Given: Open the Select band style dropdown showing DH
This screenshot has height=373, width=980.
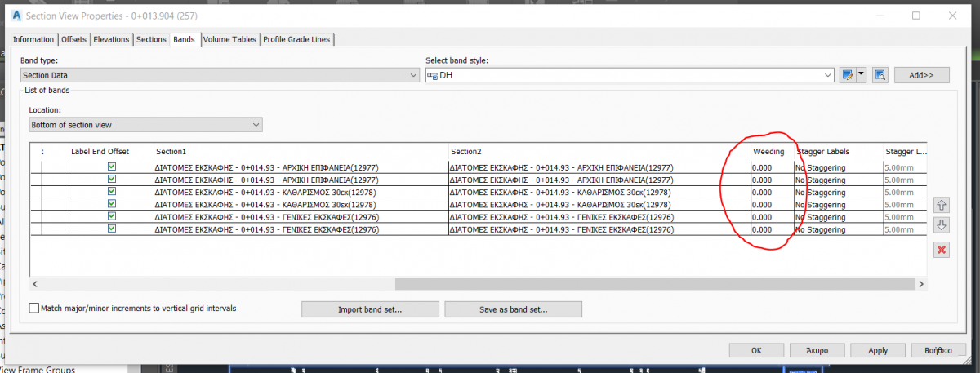Looking at the screenshot, I should [630, 75].
